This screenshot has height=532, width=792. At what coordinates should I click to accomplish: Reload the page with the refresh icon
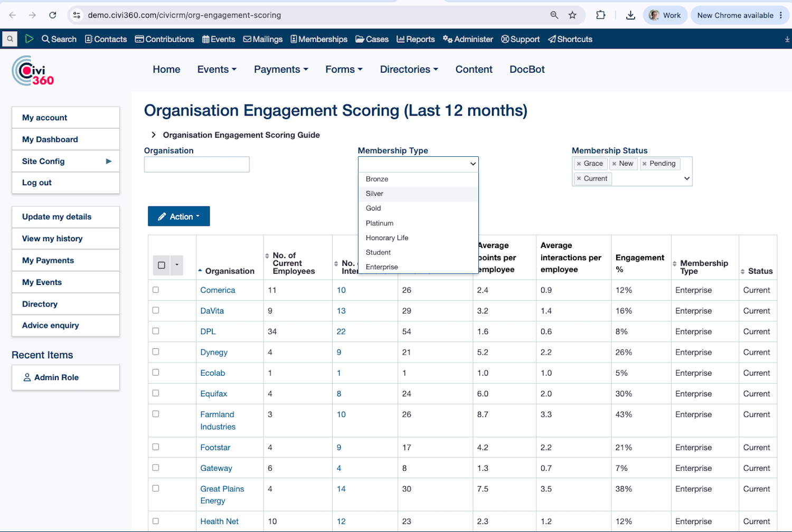click(53, 15)
